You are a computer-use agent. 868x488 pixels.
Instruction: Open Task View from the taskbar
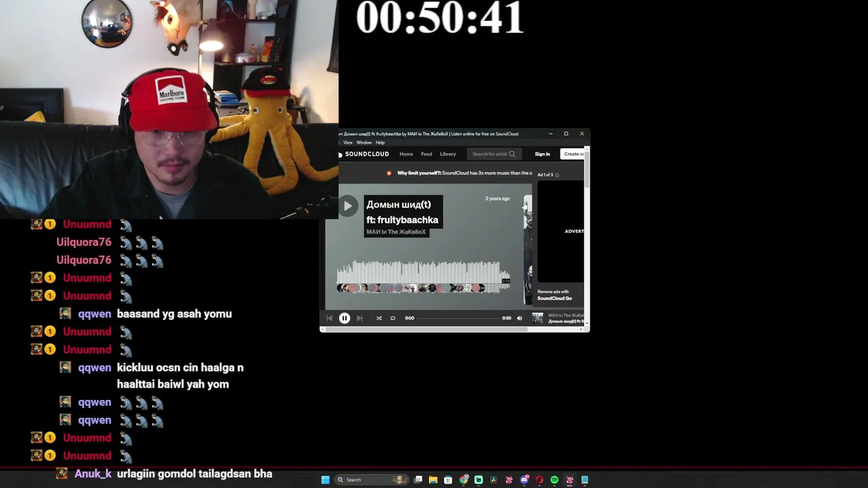[x=418, y=480]
